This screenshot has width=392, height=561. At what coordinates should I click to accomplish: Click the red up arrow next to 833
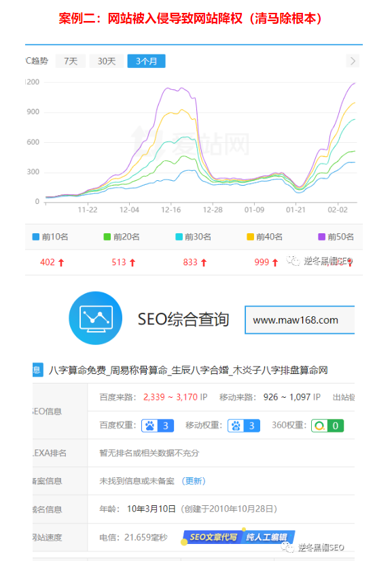coord(204,262)
